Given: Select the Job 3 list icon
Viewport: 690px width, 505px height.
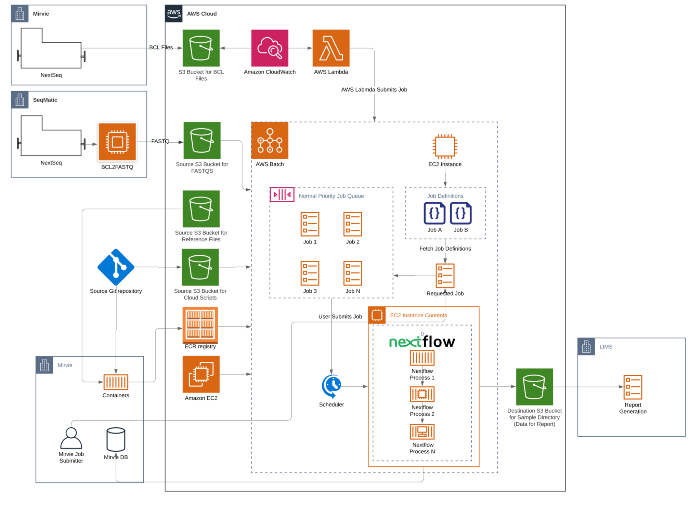Looking at the screenshot, I should 310,273.
